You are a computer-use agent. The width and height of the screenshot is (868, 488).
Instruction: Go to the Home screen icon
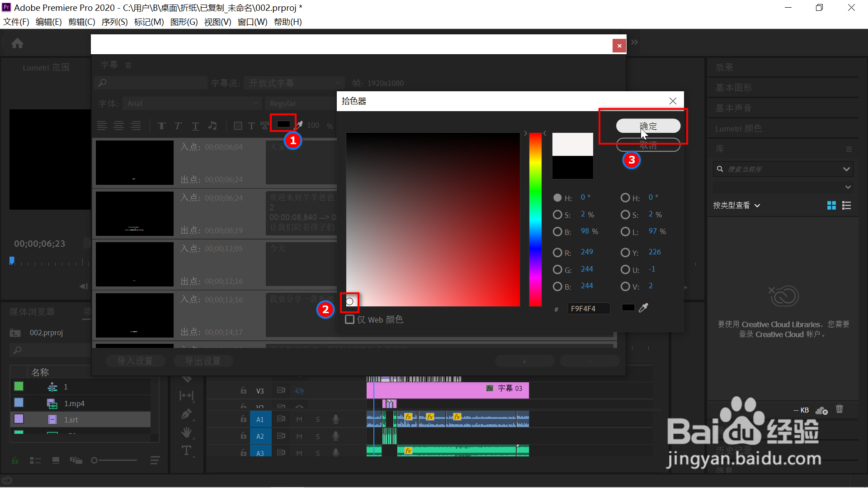tap(17, 43)
